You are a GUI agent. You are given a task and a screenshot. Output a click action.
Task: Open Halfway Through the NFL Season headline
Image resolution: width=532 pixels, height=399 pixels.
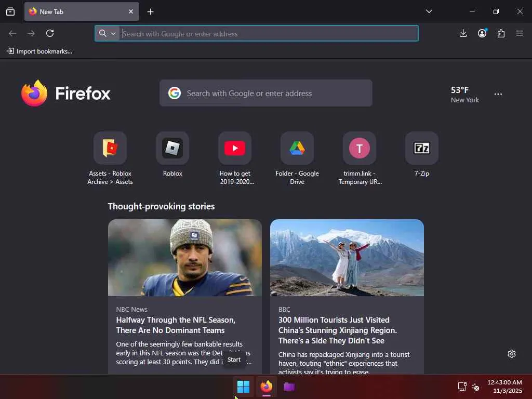pyautogui.click(x=176, y=325)
